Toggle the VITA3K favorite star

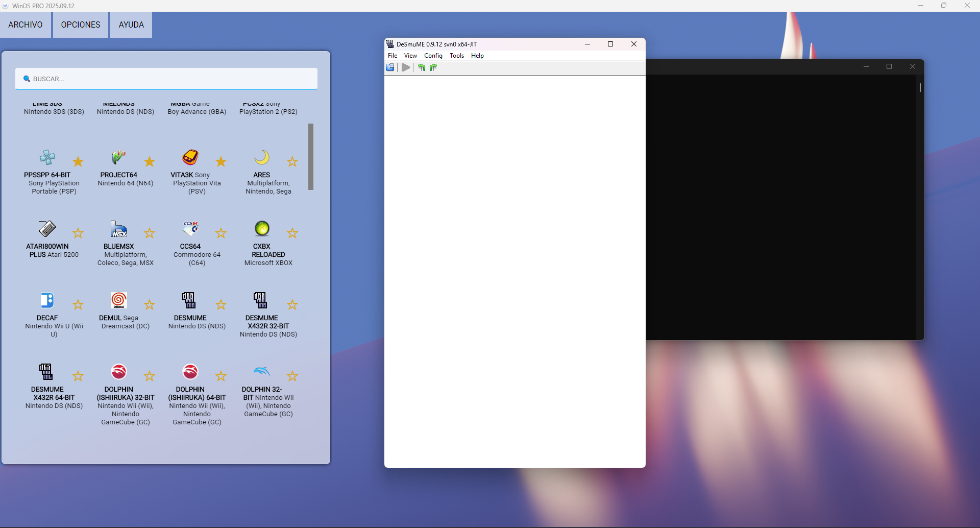click(x=221, y=162)
